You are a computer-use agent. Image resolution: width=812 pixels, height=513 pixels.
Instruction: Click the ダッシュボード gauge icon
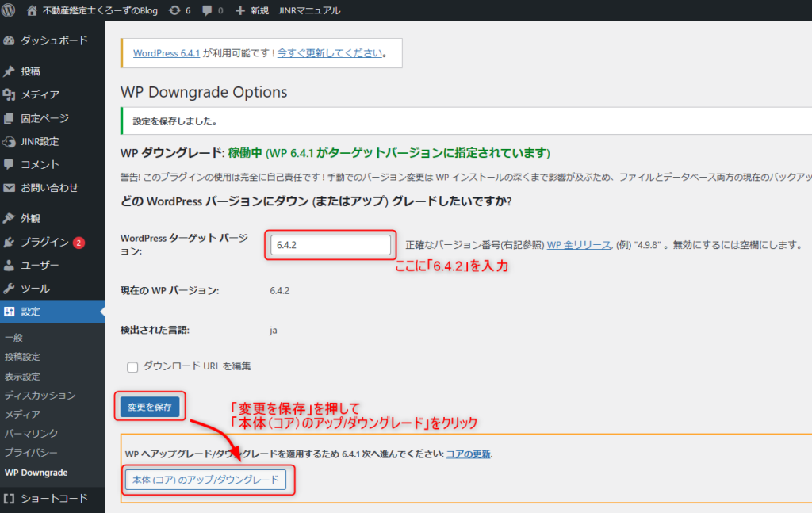click(9, 41)
